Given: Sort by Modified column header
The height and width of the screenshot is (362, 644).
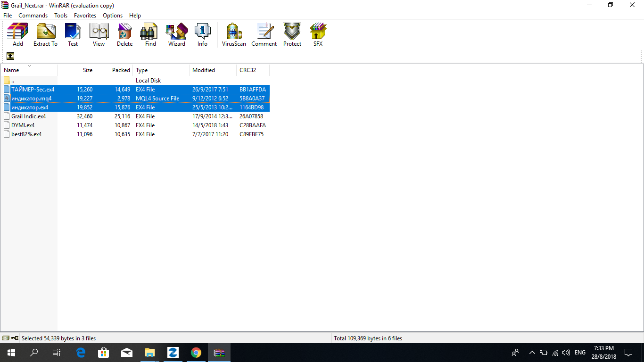Looking at the screenshot, I should click(213, 70).
